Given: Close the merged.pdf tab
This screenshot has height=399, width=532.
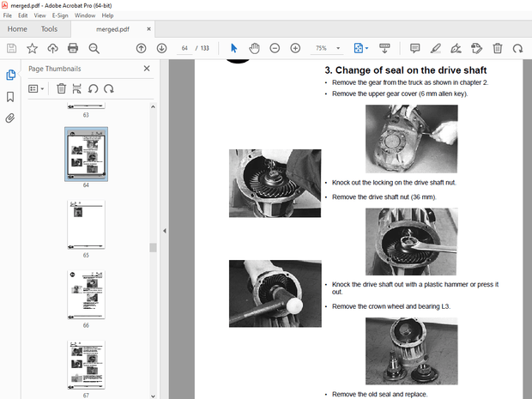Looking at the screenshot, I should (148, 29).
